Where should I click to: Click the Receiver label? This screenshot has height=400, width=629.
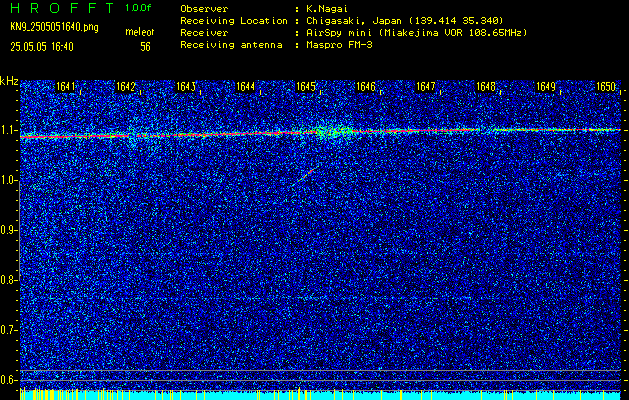pos(204,33)
